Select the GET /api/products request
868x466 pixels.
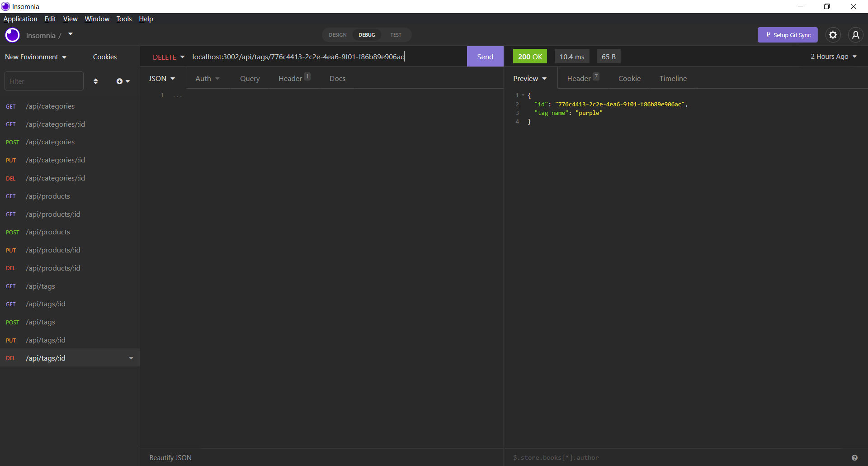(47, 196)
